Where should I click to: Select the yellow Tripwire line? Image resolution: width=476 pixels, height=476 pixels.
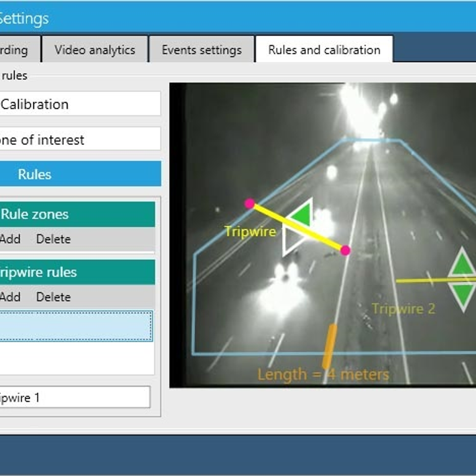click(x=297, y=227)
